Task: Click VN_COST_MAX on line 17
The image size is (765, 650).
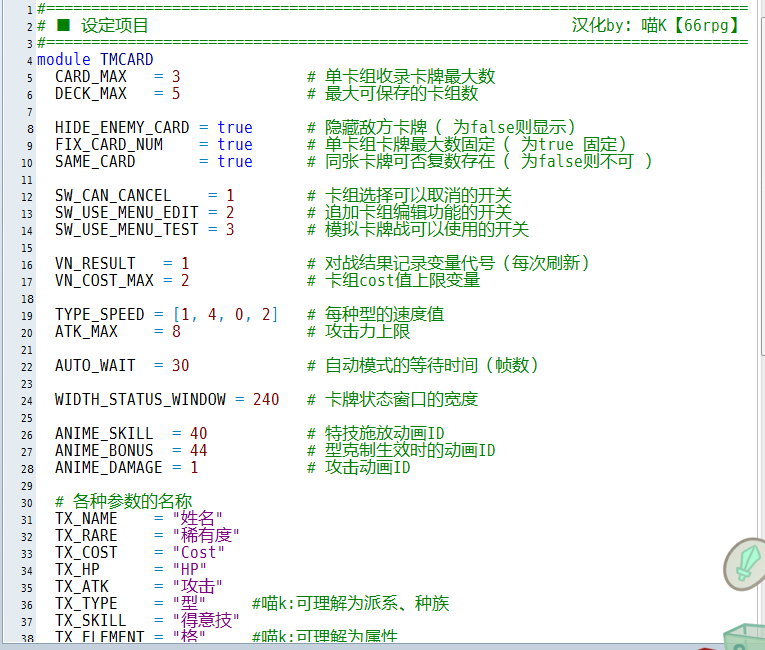Action: [x=104, y=281]
